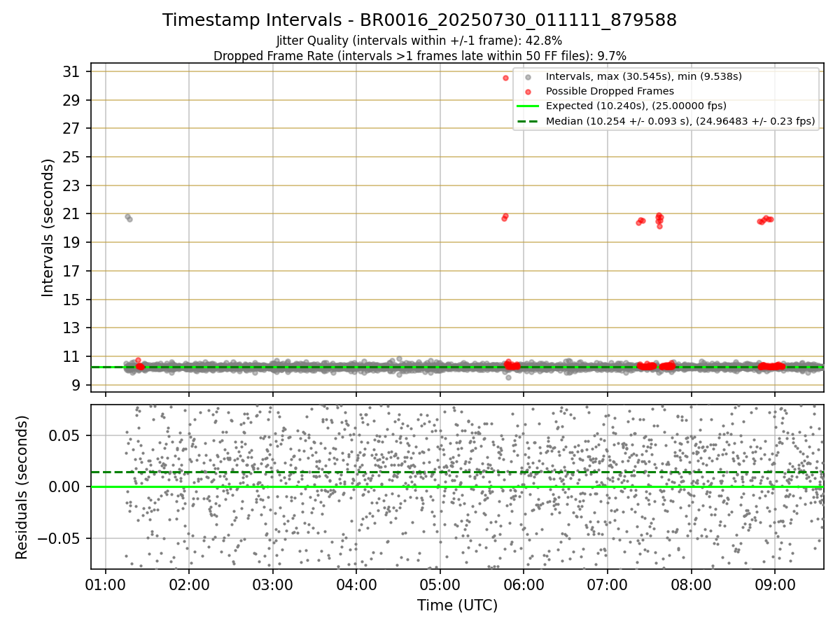This screenshot has width=840, height=630.
Task: Click y-axis tick label '15'
Action: (x=71, y=300)
